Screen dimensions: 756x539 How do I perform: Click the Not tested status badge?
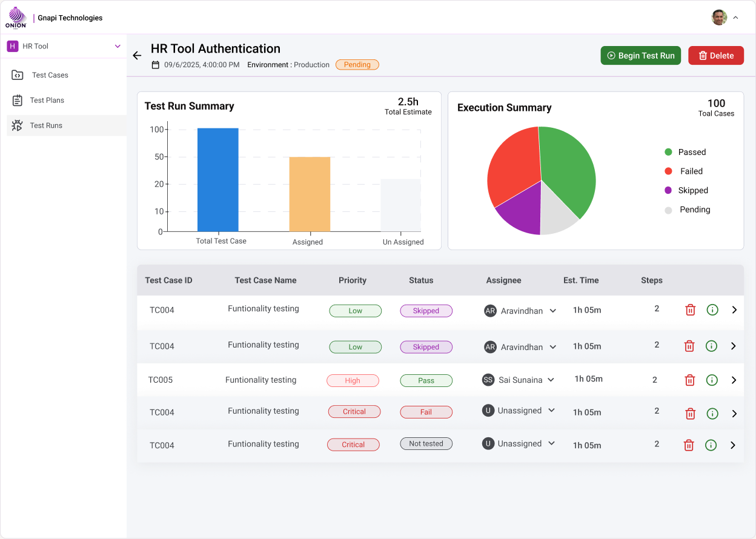pyautogui.click(x=426, y=444)
